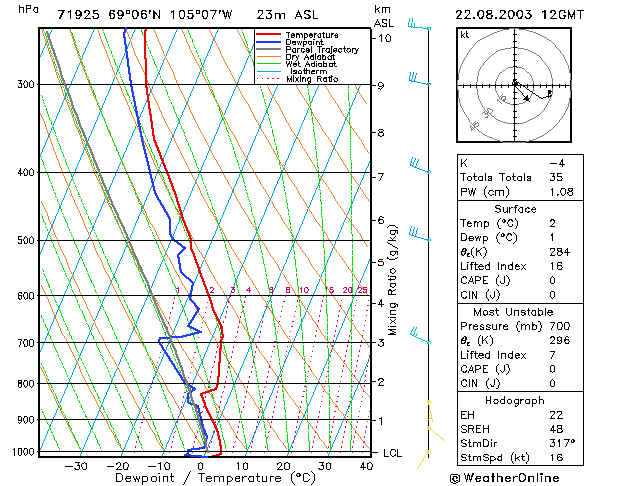
Task: Click the 'kt' label in the hodograph
Action: pos(465,35)
